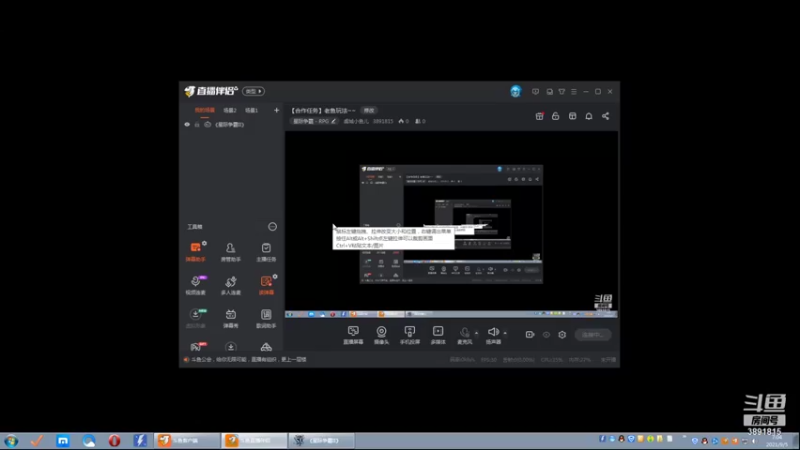
Task: Open settings gear on 弹幕助手 tool
Action: [205, 243]
